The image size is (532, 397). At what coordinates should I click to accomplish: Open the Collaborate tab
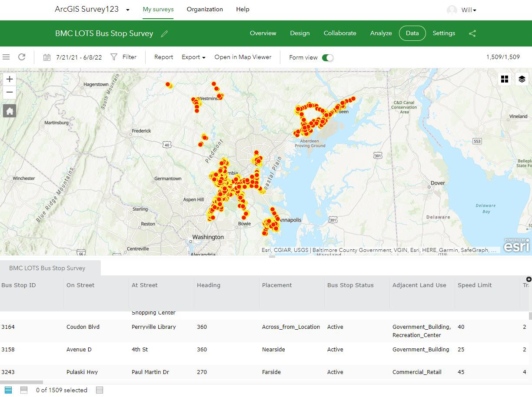(340, 33)
